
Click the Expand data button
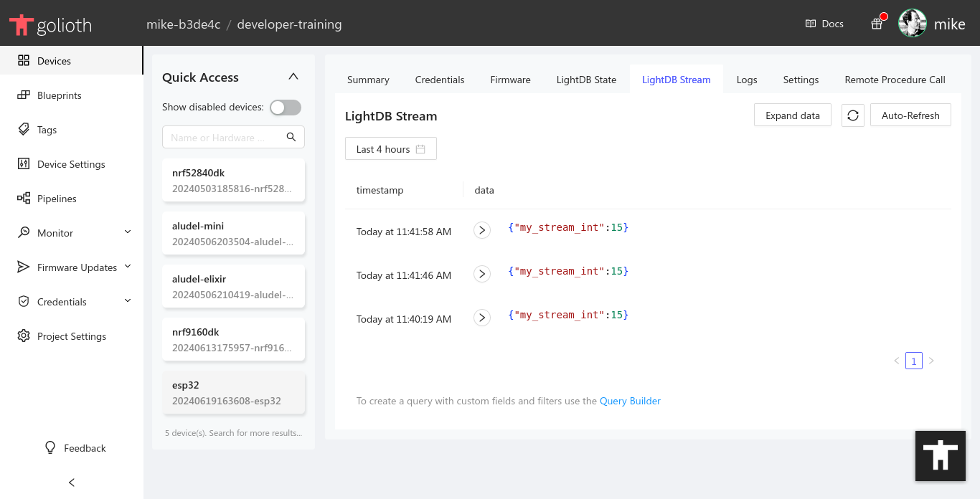[792, 115]
